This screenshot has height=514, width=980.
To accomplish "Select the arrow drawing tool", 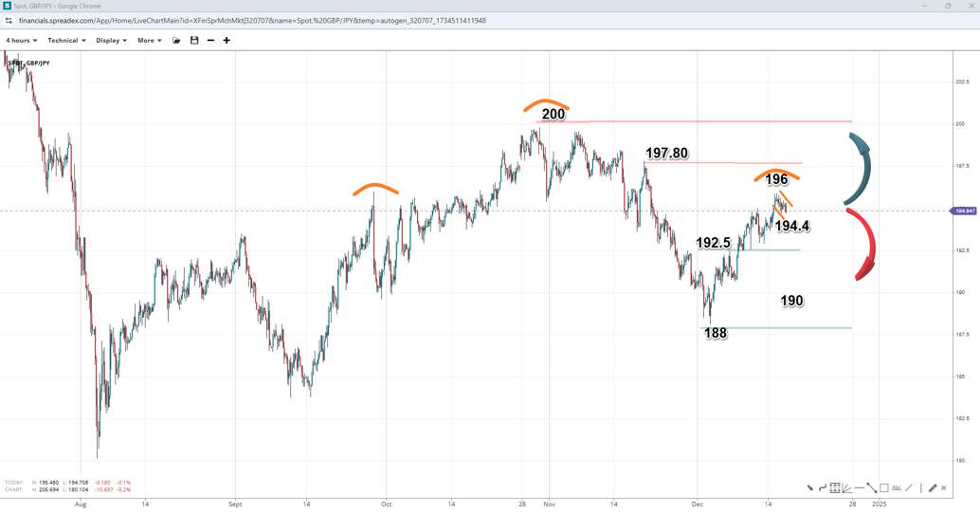I will (810, 488).
